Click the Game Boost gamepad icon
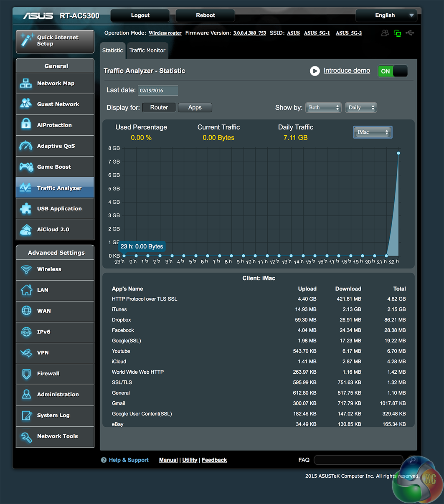This screenshot has height=504, width=444. pos(26,167)
